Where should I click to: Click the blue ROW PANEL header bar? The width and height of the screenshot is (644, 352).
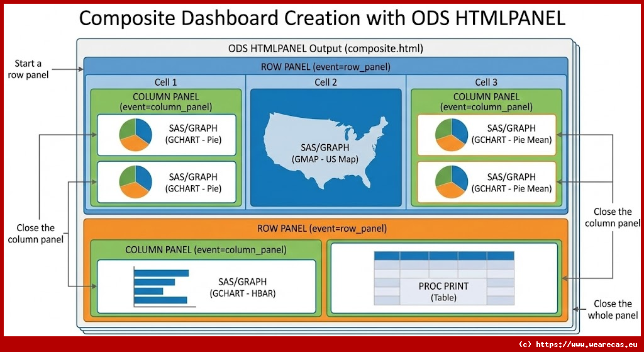click(325, 67)
